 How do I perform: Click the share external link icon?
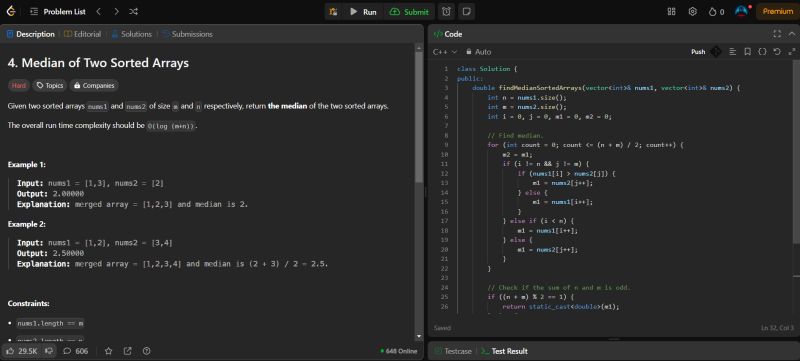(128, 351)
